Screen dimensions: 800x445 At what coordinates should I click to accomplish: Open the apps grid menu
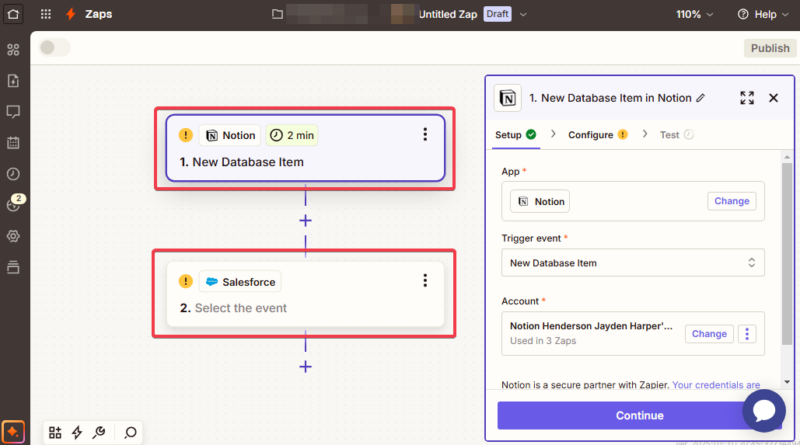[x=46, y=14]
